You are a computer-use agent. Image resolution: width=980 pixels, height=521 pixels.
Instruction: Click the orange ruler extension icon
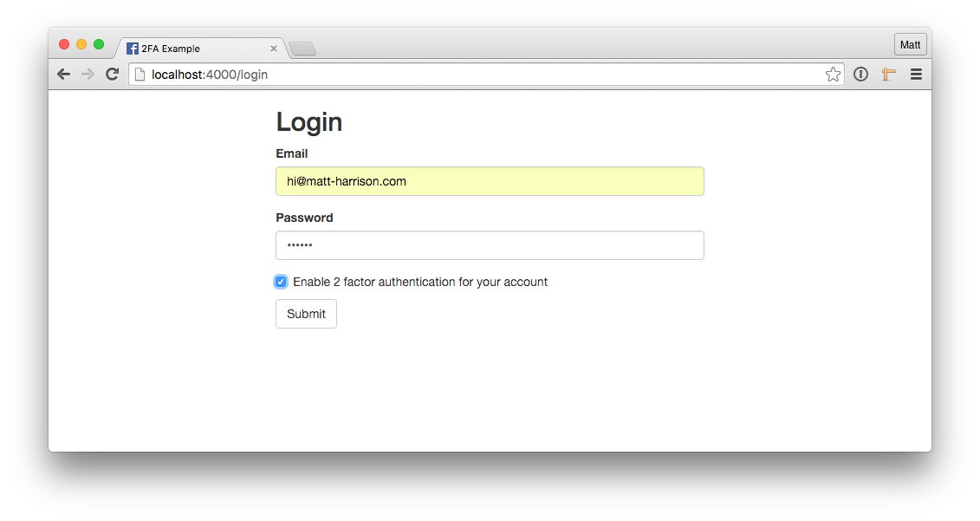(x=889, y=75)
